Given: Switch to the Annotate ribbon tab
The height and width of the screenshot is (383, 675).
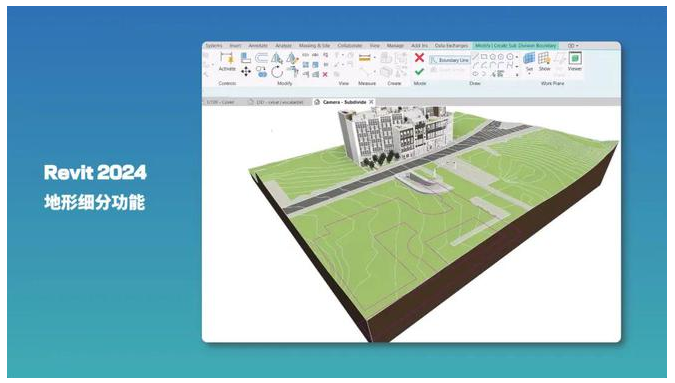Looking at the screenshot, I should pos(258,46).
